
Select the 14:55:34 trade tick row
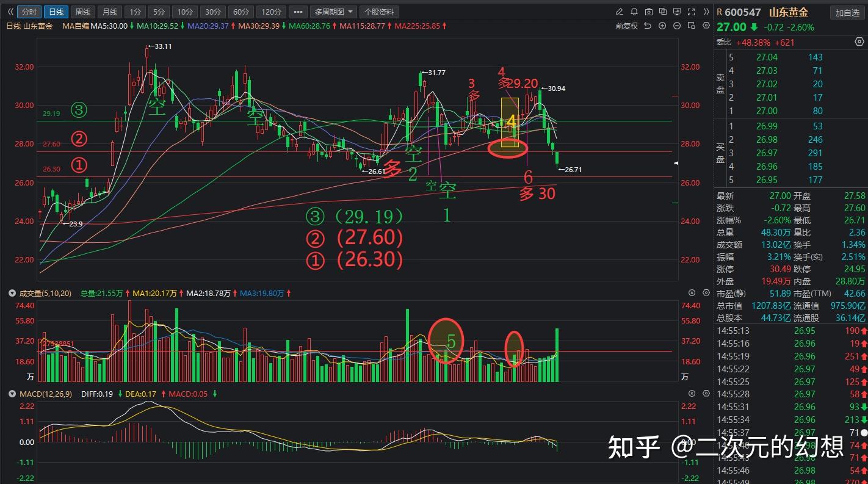[x=790, y=419]
